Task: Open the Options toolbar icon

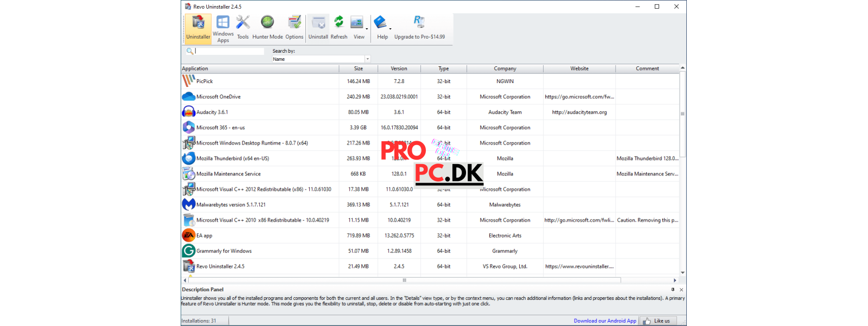Action: 294,28
